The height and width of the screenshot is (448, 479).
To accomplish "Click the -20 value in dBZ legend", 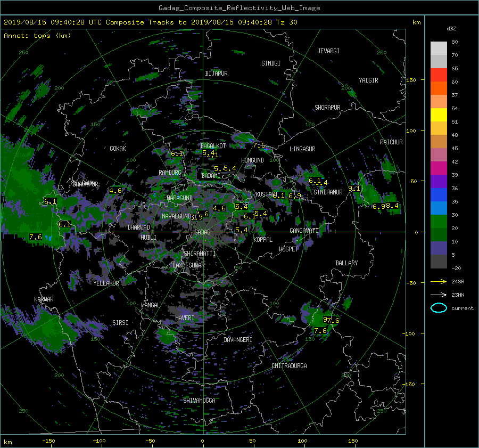I will [x=456, y=268].
